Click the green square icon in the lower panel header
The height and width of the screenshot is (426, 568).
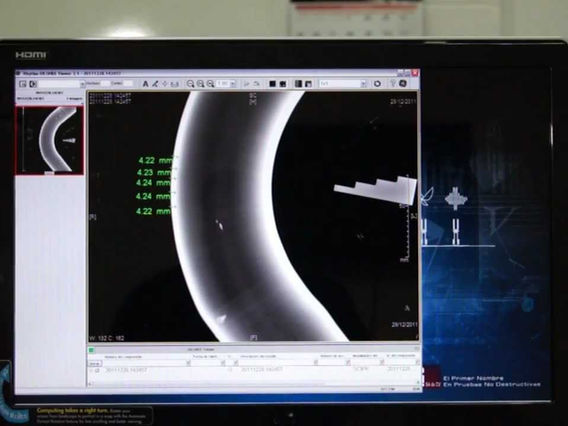[91, 350]
